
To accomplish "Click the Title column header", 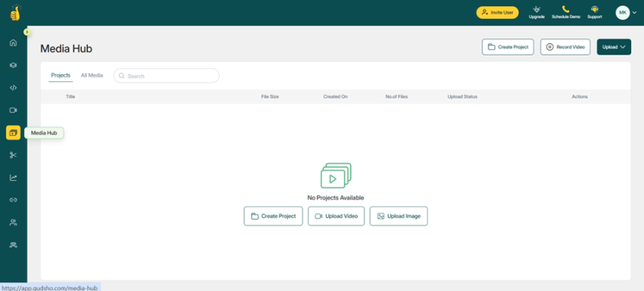I will (x=70, y=96).
